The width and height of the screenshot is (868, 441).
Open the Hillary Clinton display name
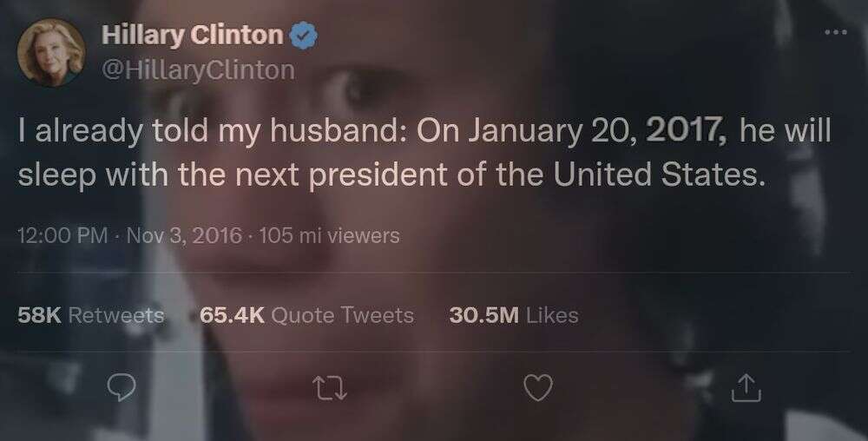coord(192,36)
